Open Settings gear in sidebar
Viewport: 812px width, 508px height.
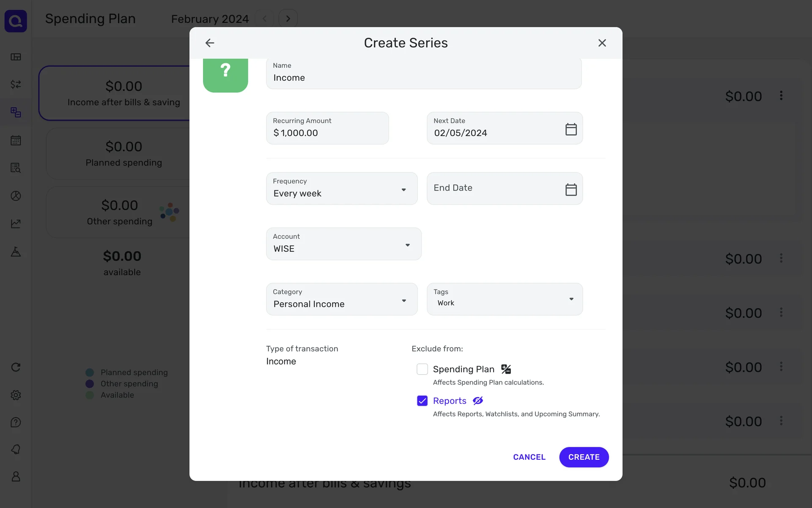[x=16, y=395]
